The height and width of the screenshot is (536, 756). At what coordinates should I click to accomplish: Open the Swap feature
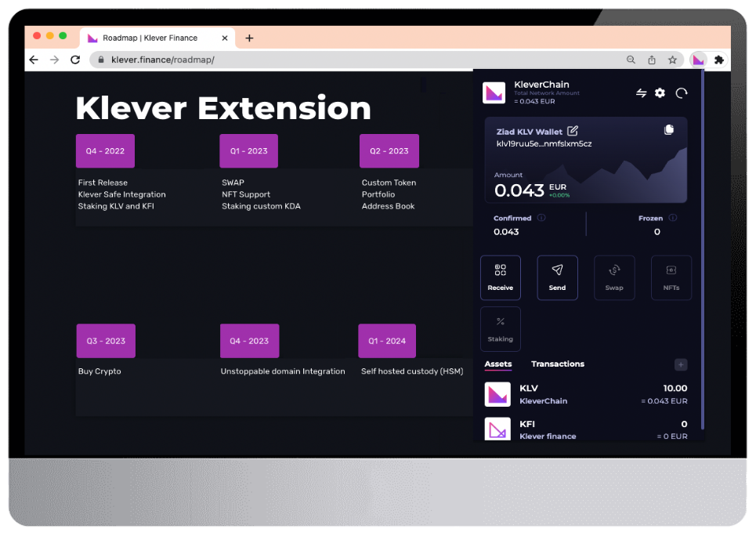(614, 277)
